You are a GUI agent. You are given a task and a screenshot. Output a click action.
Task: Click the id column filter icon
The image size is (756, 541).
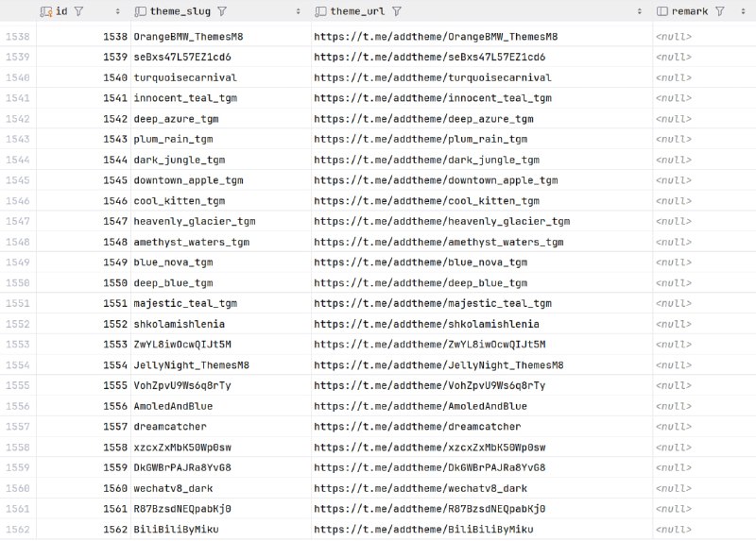78,11
